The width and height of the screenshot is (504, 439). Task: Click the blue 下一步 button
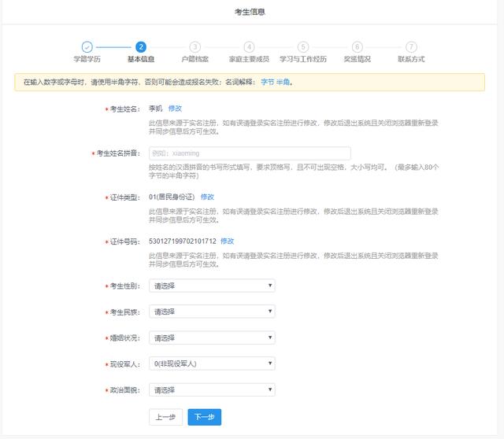[205, 417]
